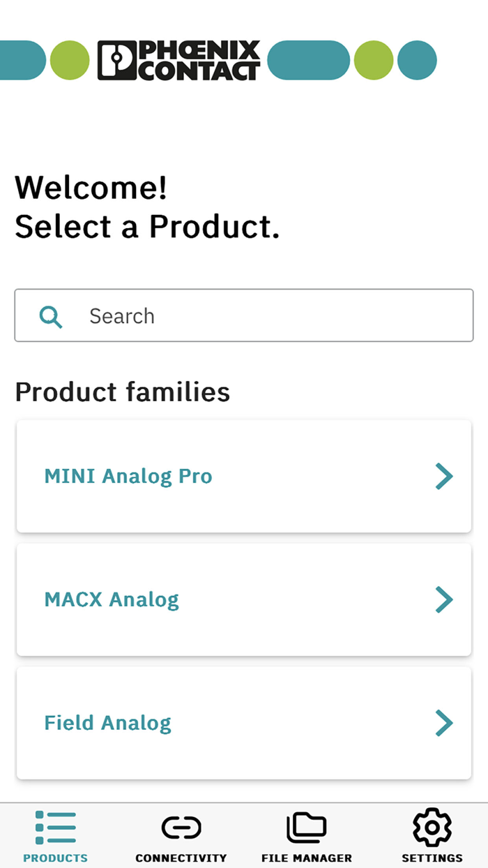Expand Field Analog chevron arrow
Screen dimensions: 488x868
pyautogui.click(x=444, y=723)
